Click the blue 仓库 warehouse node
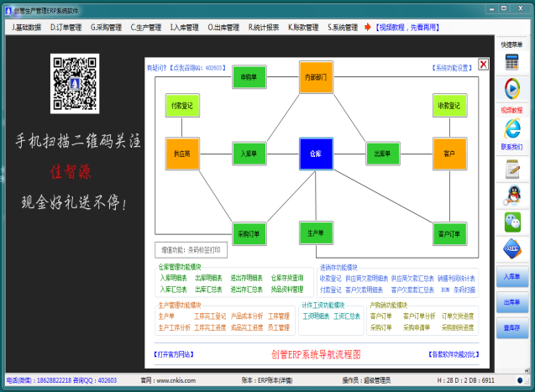The height and width of the screenshot is (392, 535). pos(315,154)
